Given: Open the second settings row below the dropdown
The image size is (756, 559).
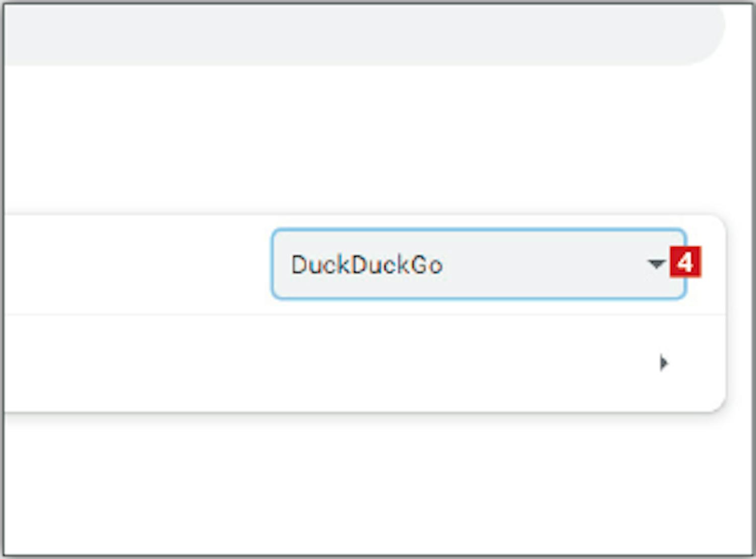Looking at the screenshot, I should click(365, 363).
